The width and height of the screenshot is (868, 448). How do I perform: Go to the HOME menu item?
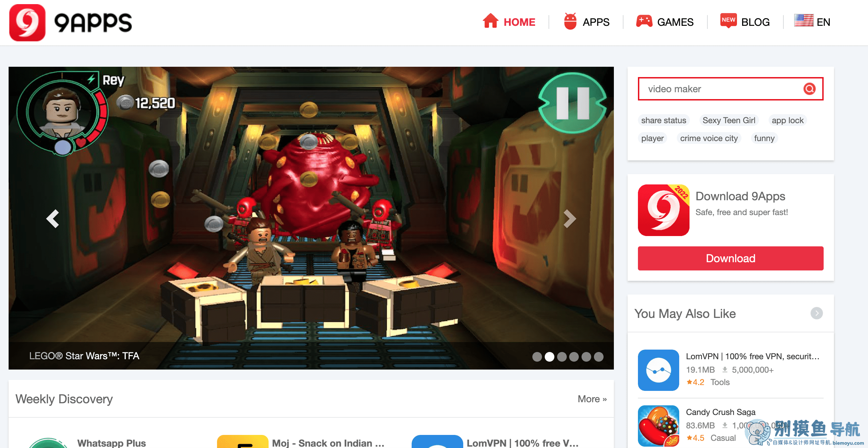(x=519, y=22)
